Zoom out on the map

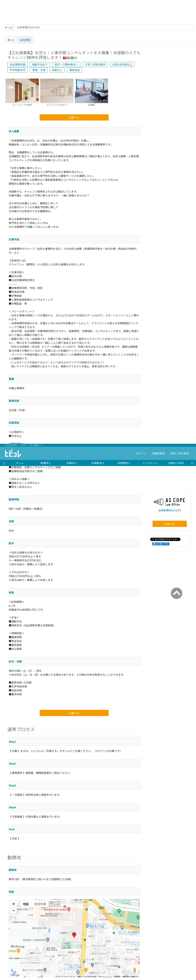(14, 910)
